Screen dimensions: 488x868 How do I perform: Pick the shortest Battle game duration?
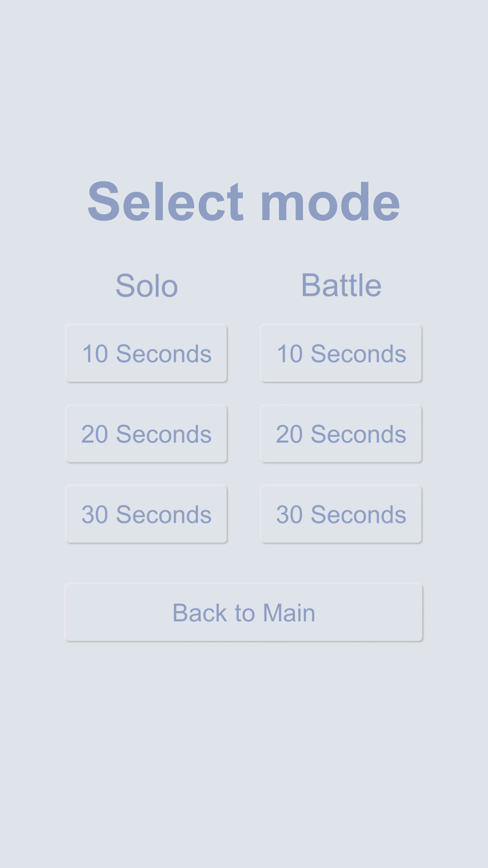[341, 353]
